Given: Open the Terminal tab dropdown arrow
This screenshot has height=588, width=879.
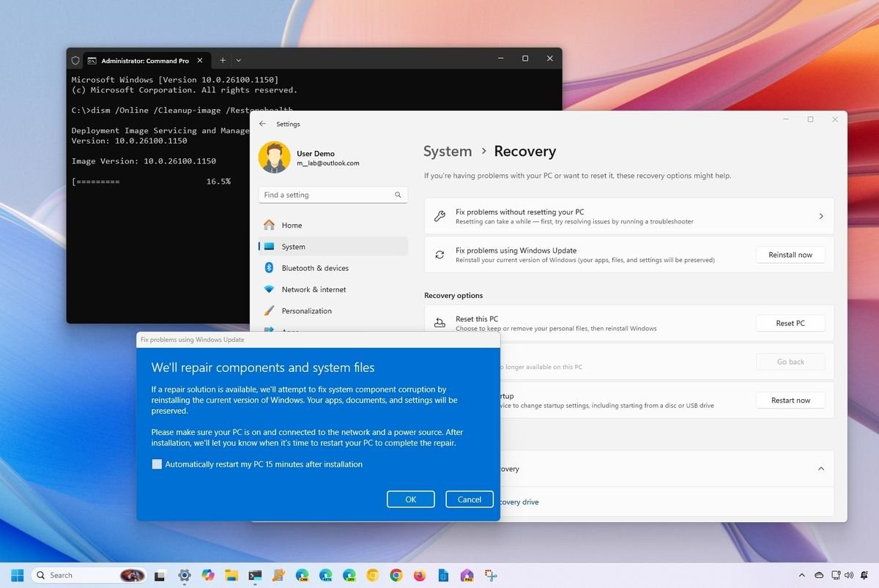Looking at the screenshot, I should pos(239,60).
